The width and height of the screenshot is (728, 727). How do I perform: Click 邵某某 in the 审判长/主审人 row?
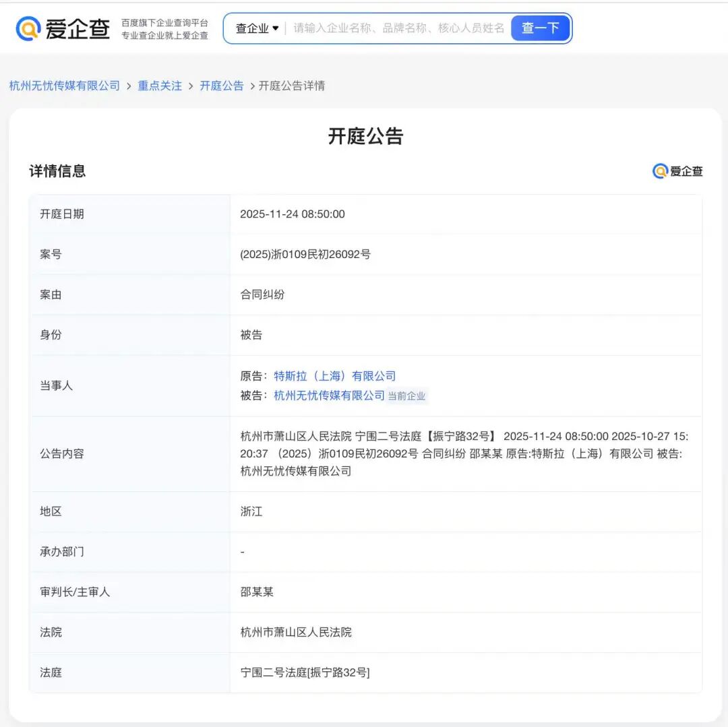257,592
